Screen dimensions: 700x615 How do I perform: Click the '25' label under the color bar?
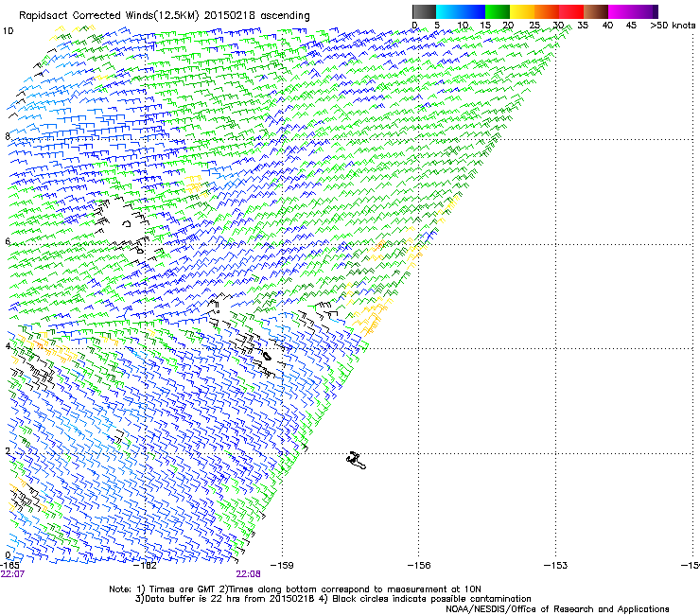(534, 26)
